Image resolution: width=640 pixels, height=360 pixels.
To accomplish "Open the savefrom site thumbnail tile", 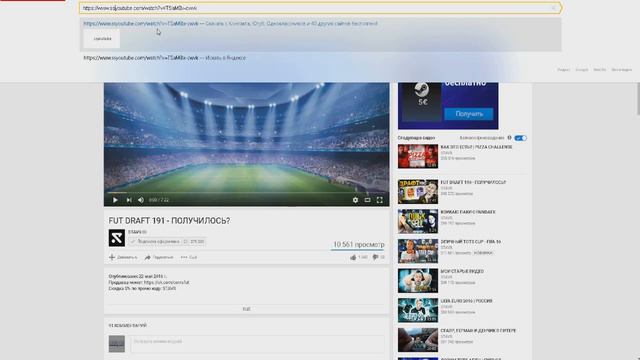I will [x=102, y=39].
